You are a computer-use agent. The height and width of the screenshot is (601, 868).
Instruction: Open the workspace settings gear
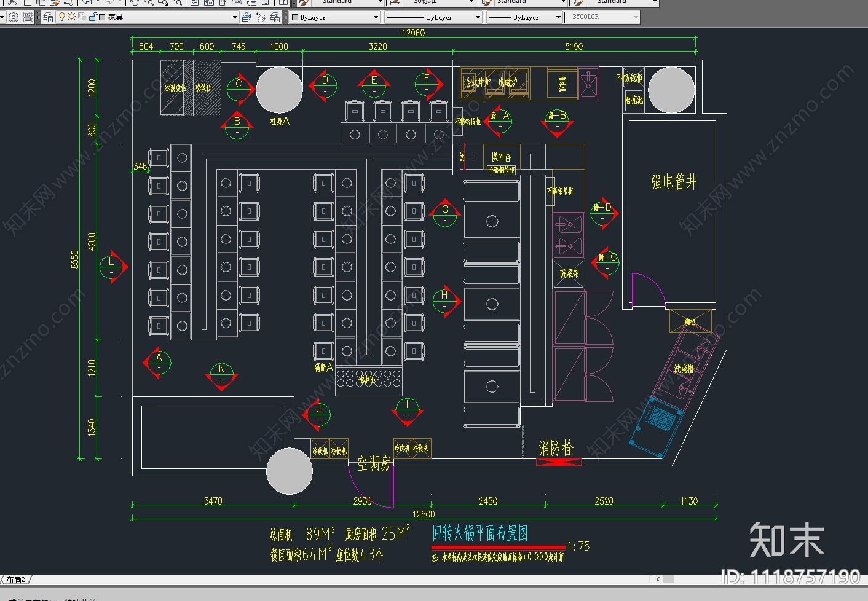13,17
